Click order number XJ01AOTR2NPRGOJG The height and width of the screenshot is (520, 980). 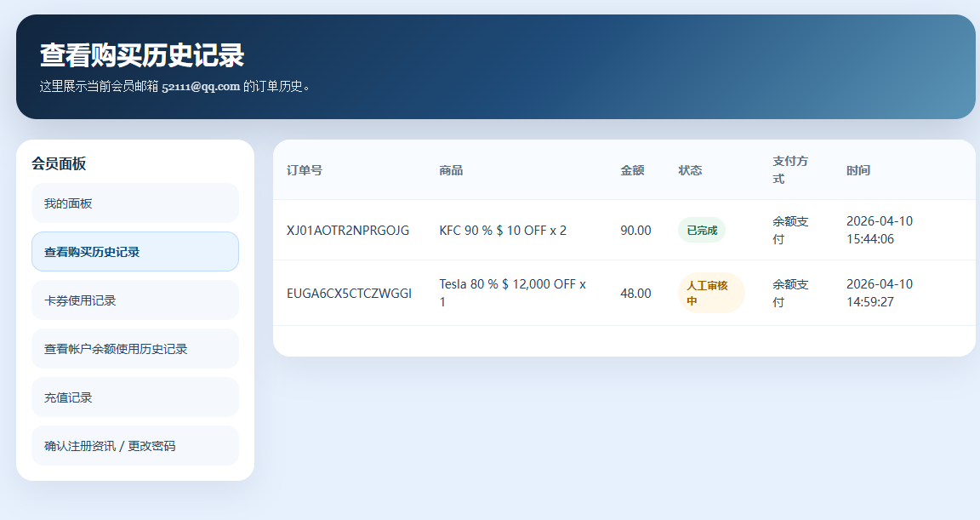[x=348, y=231]
